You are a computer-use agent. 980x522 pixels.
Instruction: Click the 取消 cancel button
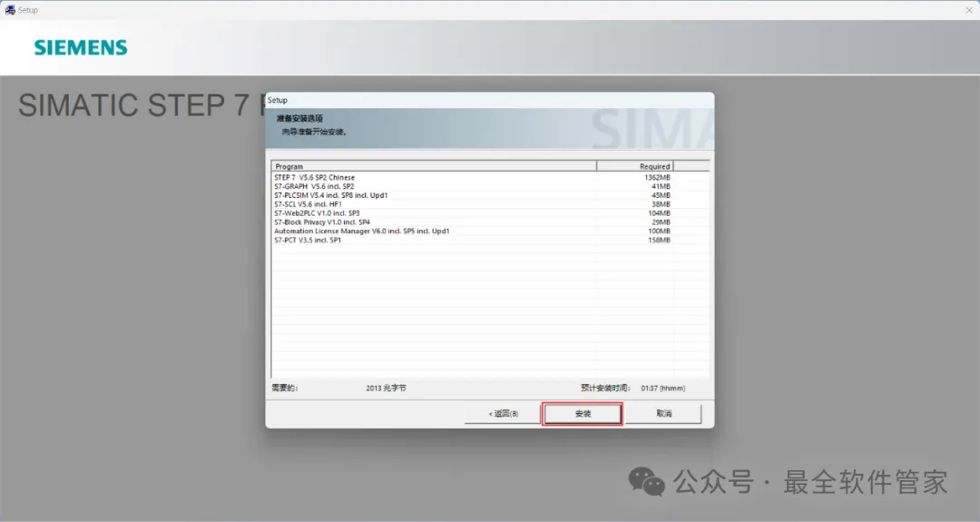tap(663, 414)
